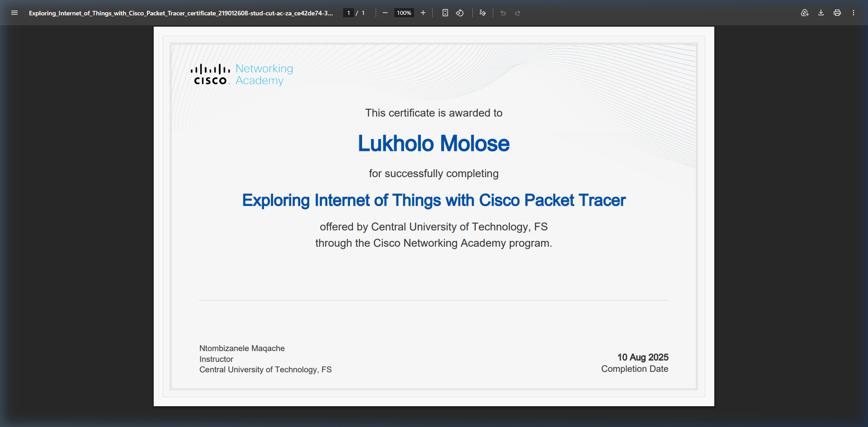Viewport: 868px width, 427px height.
Task: Click the 'Instructor' label
Action: tap(216, 359)
